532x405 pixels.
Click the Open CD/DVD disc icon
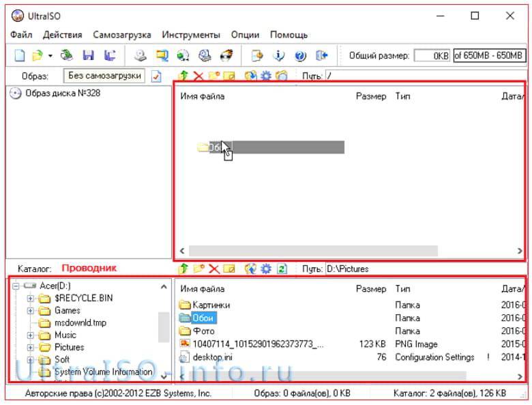click(67, 55)
